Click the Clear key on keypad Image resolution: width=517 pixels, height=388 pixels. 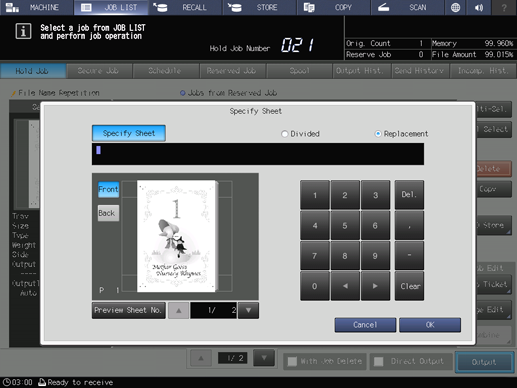tap(409, 286)
